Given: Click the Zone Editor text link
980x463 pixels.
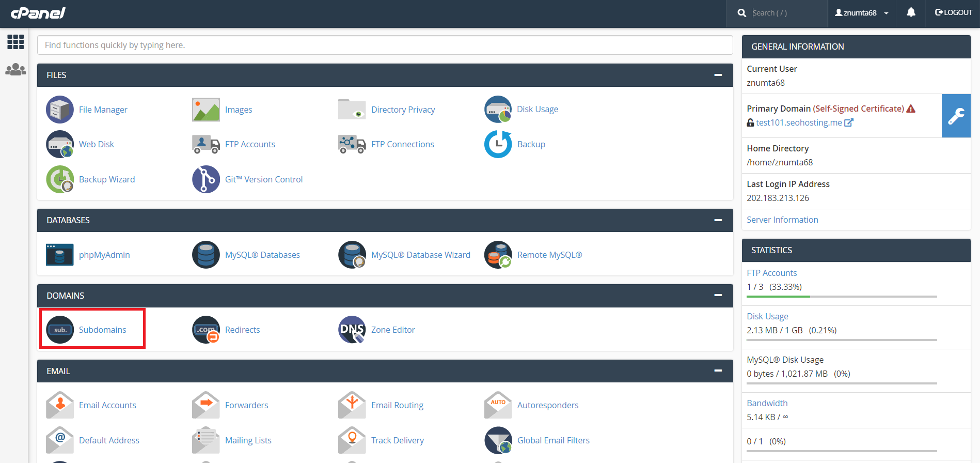Looking at the screenshot, I should 393,330.
